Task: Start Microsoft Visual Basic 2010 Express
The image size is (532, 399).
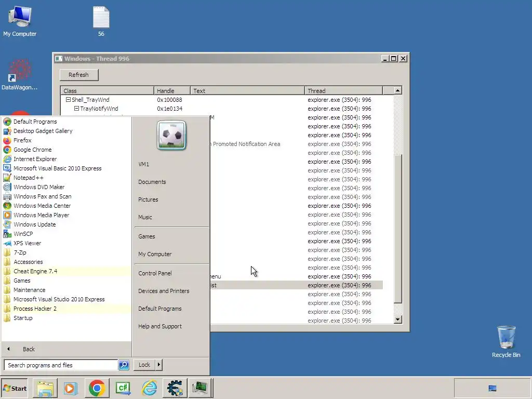Action: click(57, 168)
